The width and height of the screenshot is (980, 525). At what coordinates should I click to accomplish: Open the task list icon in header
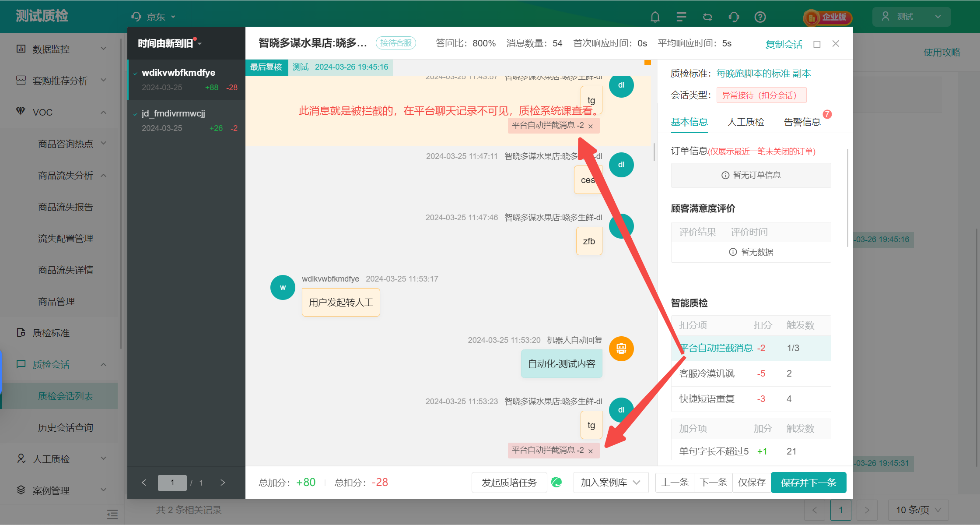[681, 17]
